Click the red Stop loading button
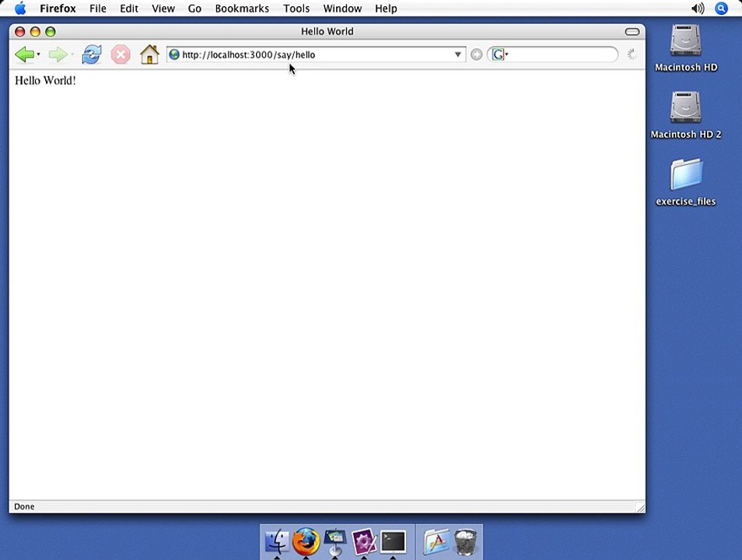 tap(121, 54)
